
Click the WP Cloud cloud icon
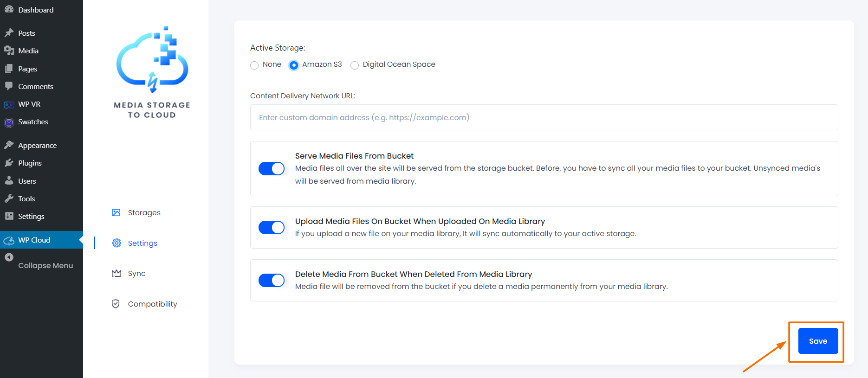tap(9, 240)
